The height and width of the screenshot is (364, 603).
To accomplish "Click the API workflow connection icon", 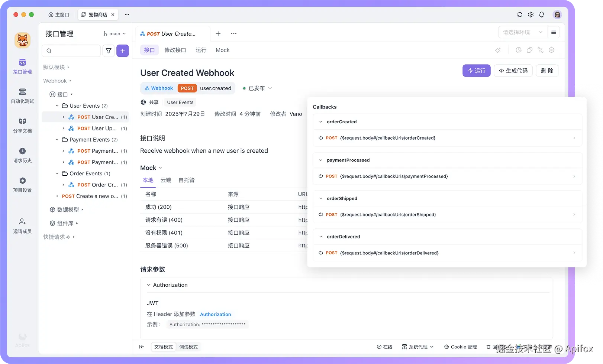I will tap(541, 50).
